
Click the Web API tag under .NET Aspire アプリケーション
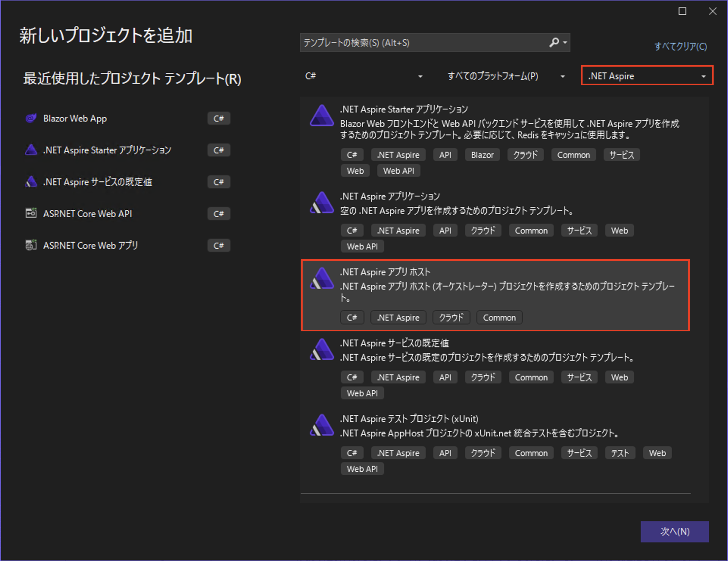pyautogui.click(x=362, y=246)
